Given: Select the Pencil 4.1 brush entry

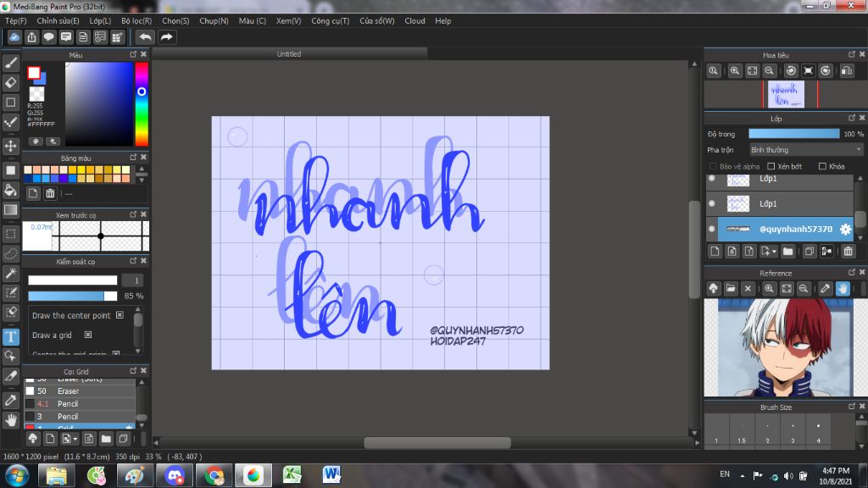Looking at the screenshot, I should 80,404.
